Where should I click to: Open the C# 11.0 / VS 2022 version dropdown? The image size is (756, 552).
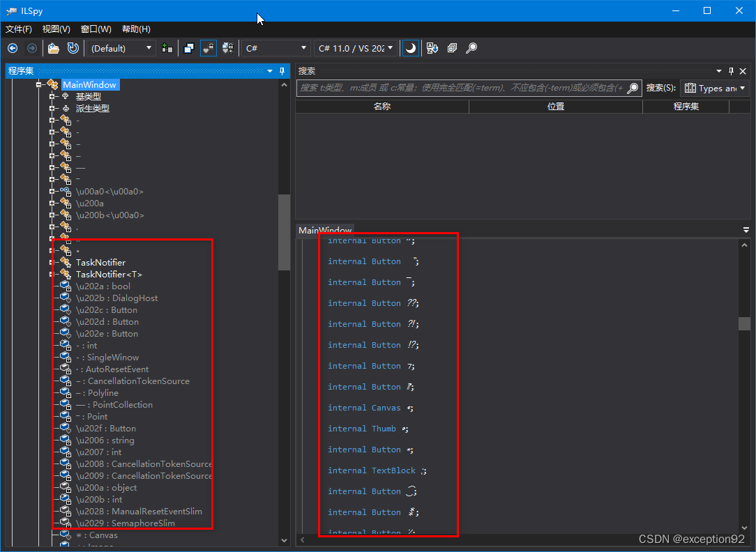[356, 48]
